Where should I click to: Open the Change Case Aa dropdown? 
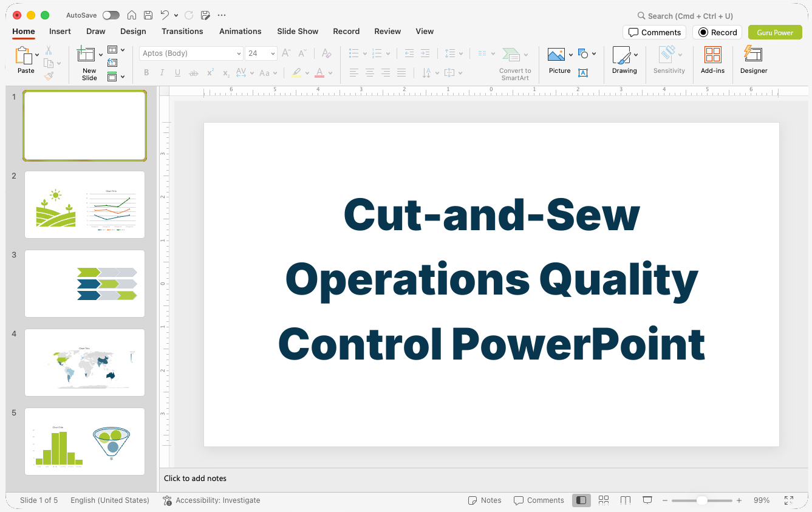pos(268,73)
